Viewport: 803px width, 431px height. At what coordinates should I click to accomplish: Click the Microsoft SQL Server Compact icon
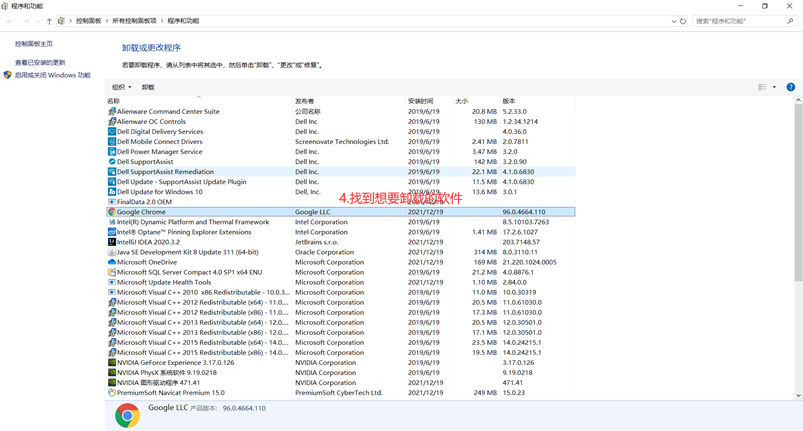click(112, 272)
